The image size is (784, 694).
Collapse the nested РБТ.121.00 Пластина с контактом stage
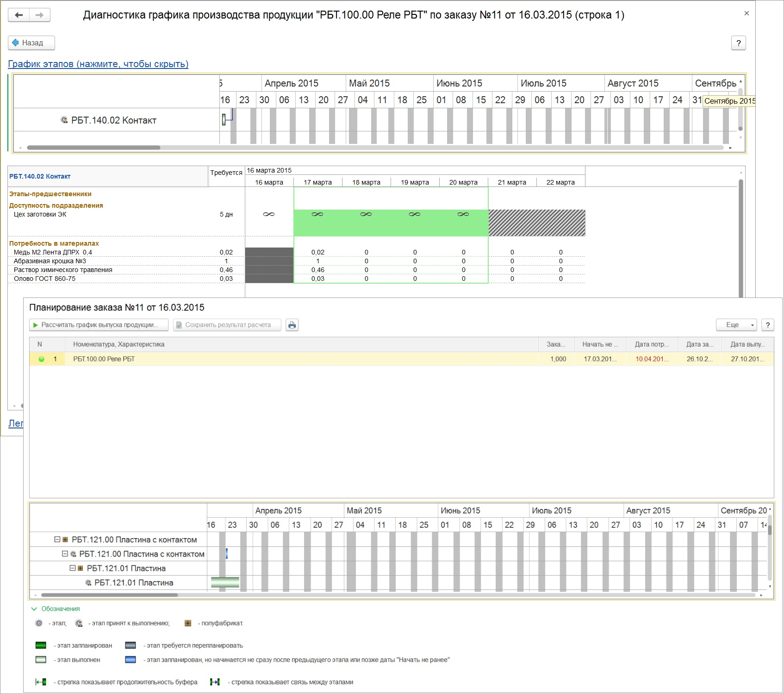pyautogui.click(x=65, y=554)
